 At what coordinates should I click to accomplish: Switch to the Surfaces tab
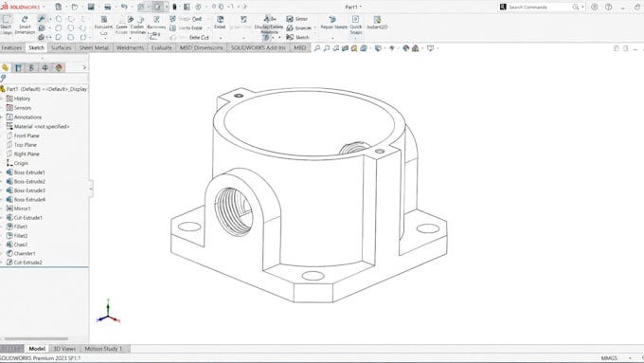[61, 47]
